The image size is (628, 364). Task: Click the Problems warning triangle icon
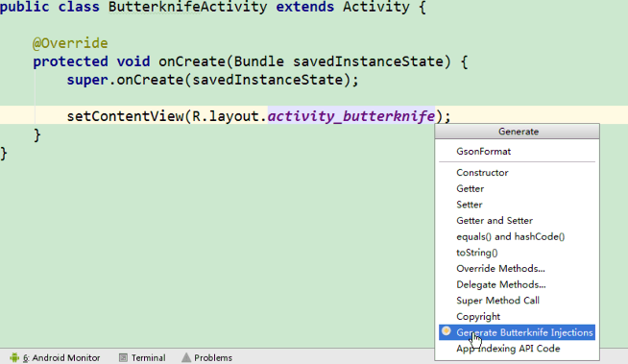(186, 357)
